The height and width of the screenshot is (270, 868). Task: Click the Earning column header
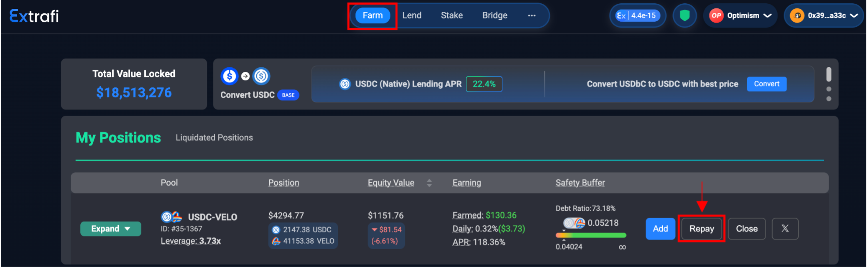(x=467, y=183)
